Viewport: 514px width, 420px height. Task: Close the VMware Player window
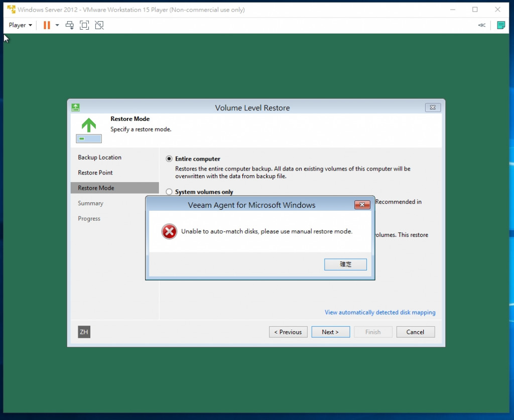point(497,10)
